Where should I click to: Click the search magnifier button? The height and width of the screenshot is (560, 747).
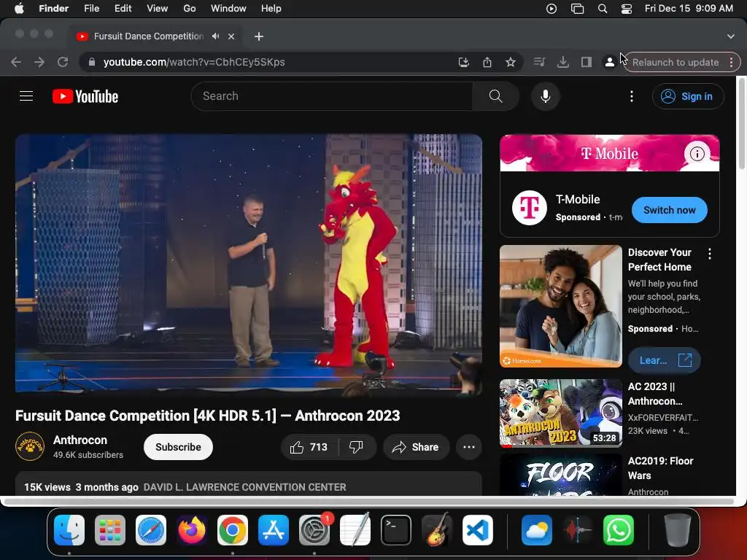495,96
